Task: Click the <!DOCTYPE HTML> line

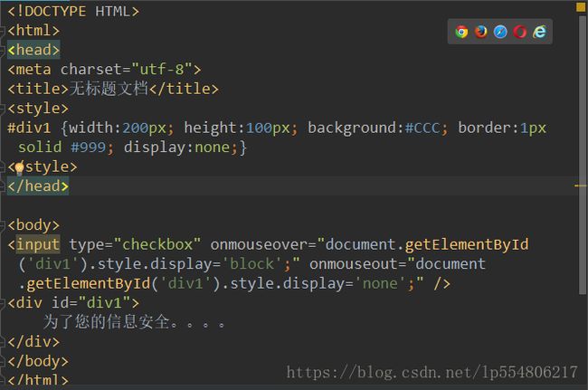Action: point(73,11)
